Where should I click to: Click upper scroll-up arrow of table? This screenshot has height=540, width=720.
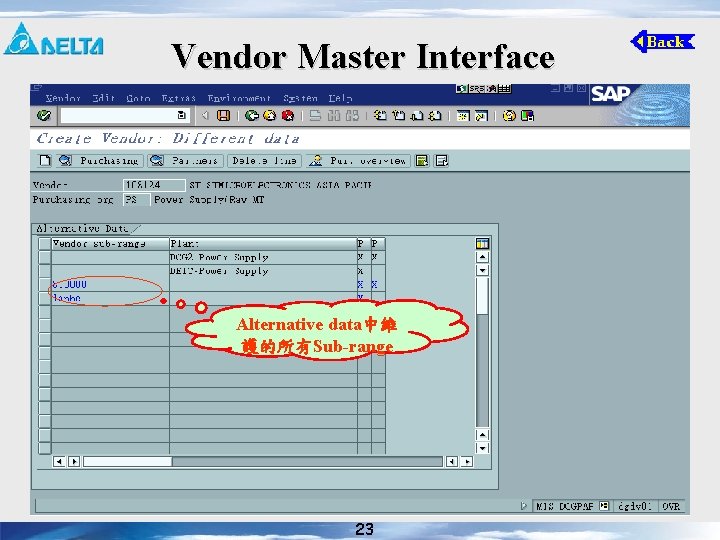(482, 257)
